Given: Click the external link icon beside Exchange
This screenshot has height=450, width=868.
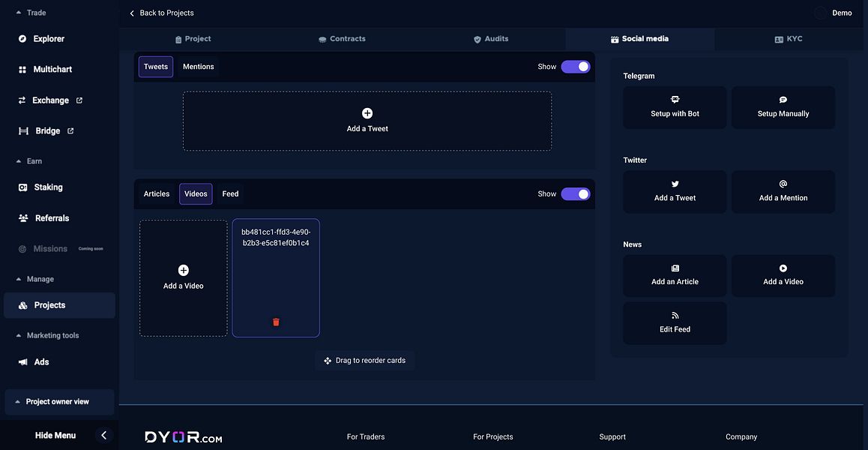Looking at the screenshot, I should point(79,100).
